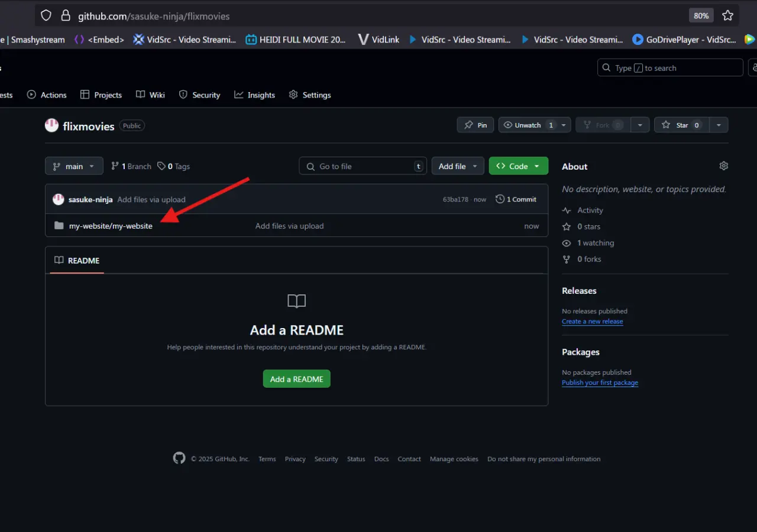Click the padlock site security icon
757x532 pixels.
(x=66, y=16)
